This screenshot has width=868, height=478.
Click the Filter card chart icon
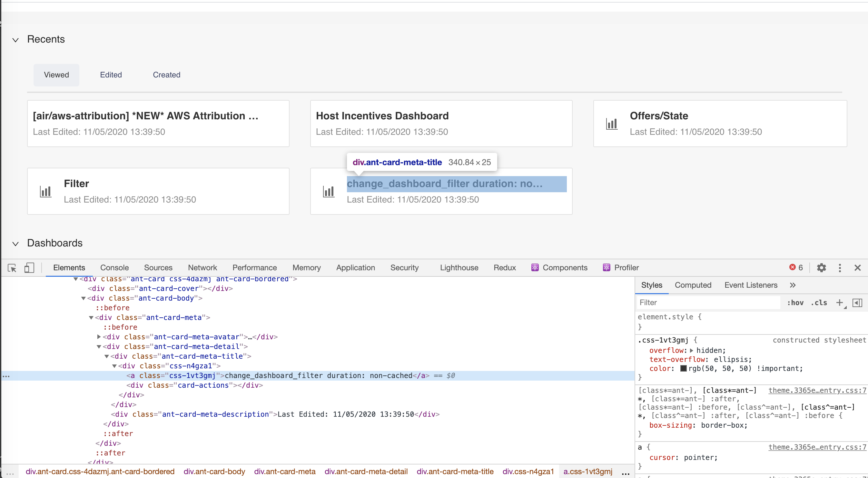click(x=45, y=192)
